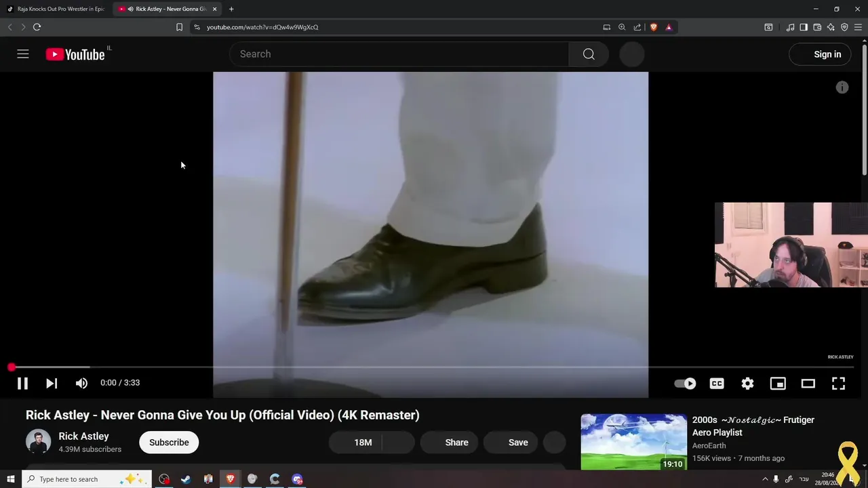
Task: Go back in browser history
Action: pos(9,27)
